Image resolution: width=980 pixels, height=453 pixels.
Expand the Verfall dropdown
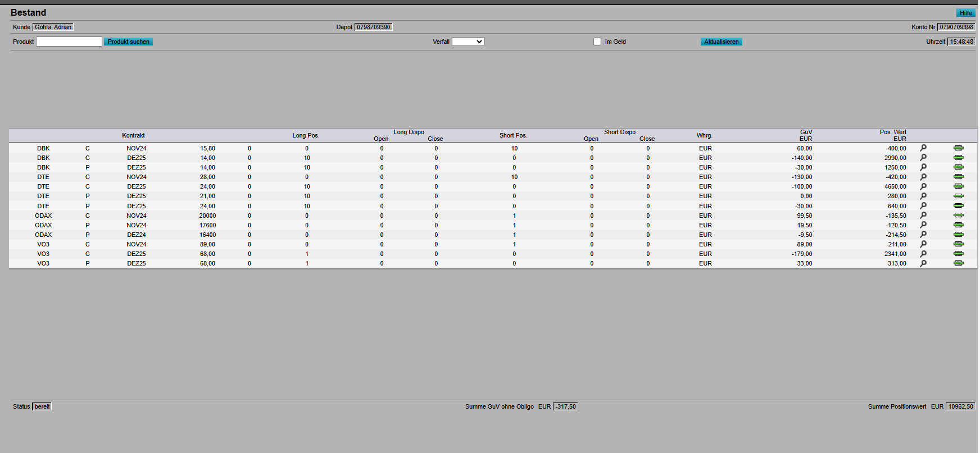468,42
